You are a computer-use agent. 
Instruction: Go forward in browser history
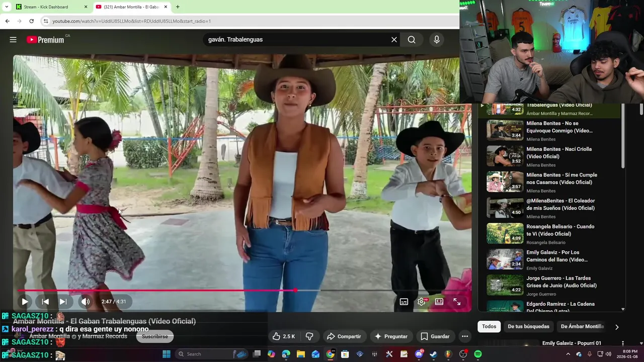coord(19,21)
